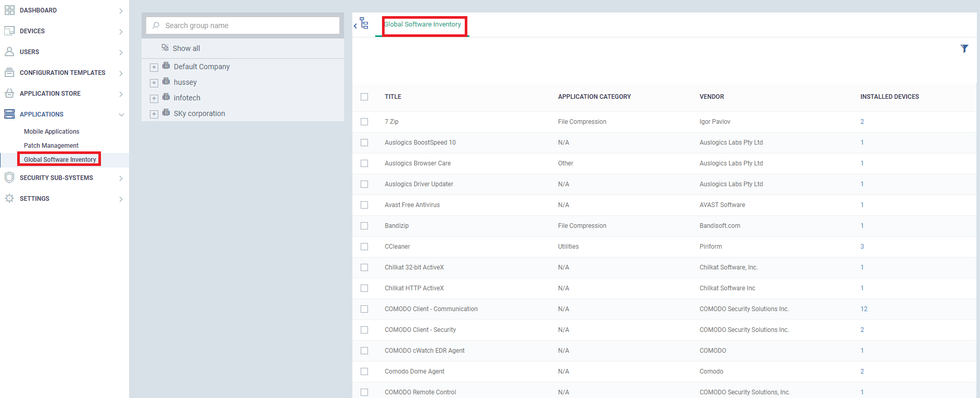
Task: Click the Settings gear icon
Action: click(9, 198)
